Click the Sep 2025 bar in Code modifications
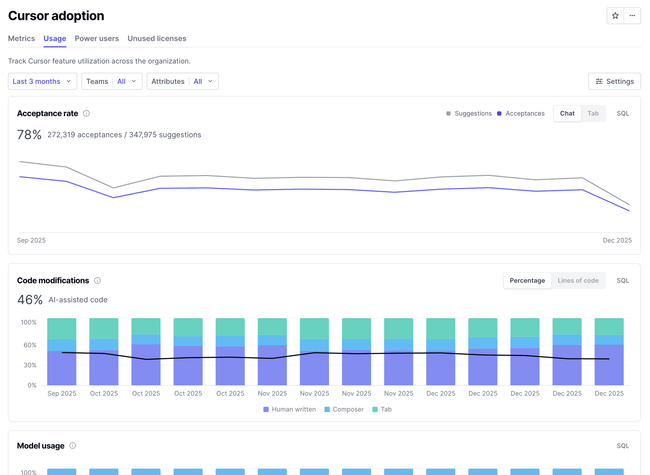This screenshot has height=475, width=650. coord(62,351)
